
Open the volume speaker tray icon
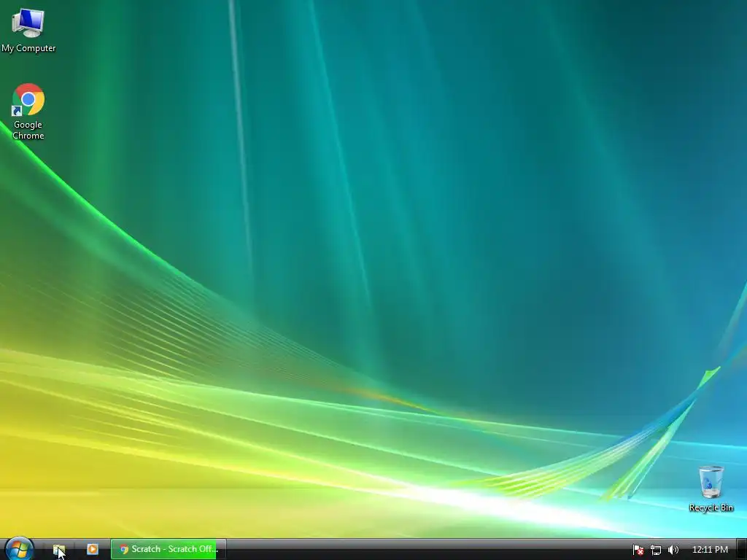673,550
